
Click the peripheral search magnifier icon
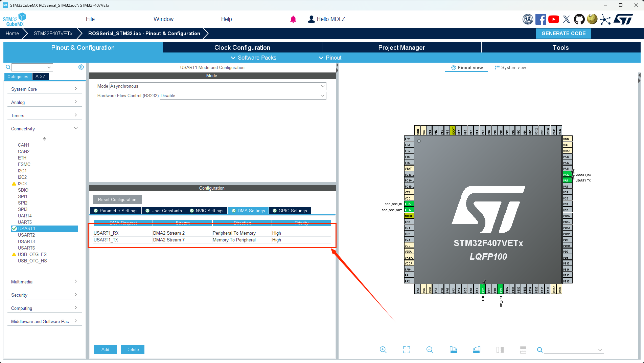pos(8,67)
